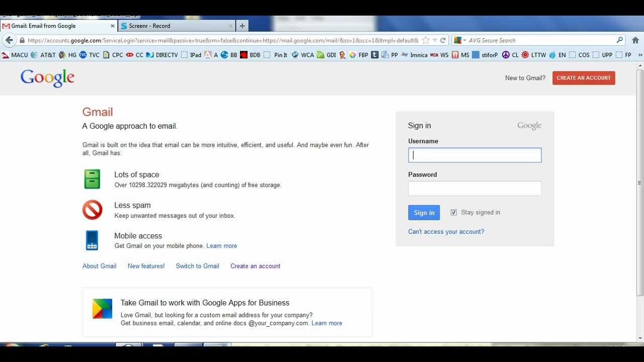This screenshot has width=644, height=362.
Task: Open the CPC bookmark
Action: click(113, 55)
